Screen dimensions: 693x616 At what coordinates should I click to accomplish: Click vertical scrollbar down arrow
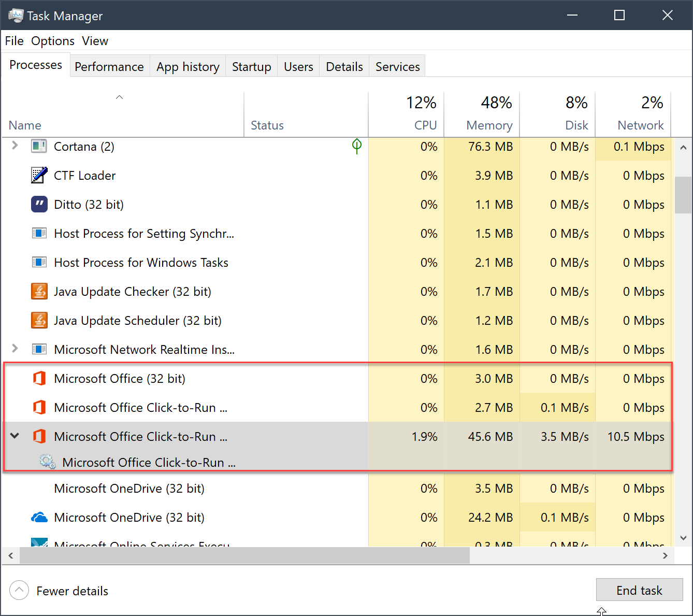click(x=683, y=538)
